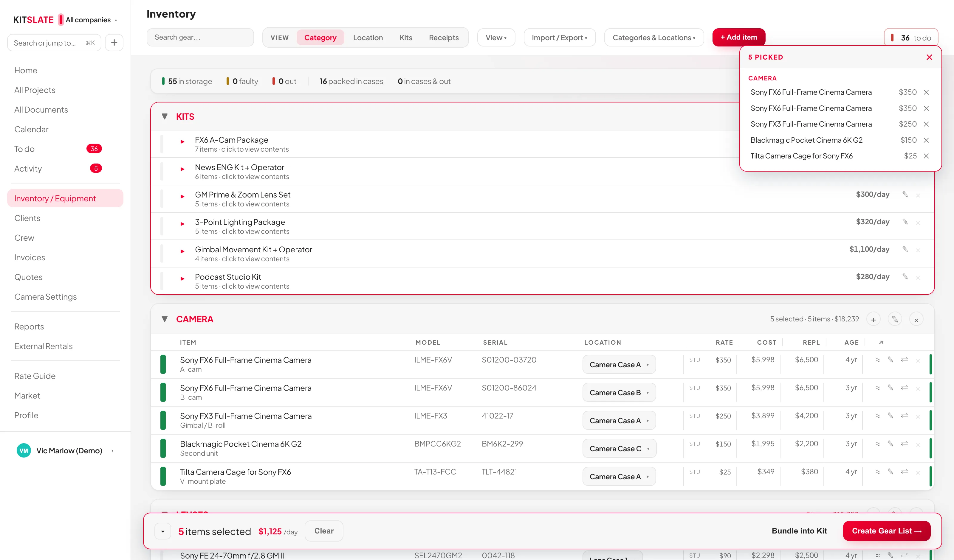Edit the 3-Point Lighting Package kit
The width and height of the screenshot is (954, 560).
tap(905, 222)
